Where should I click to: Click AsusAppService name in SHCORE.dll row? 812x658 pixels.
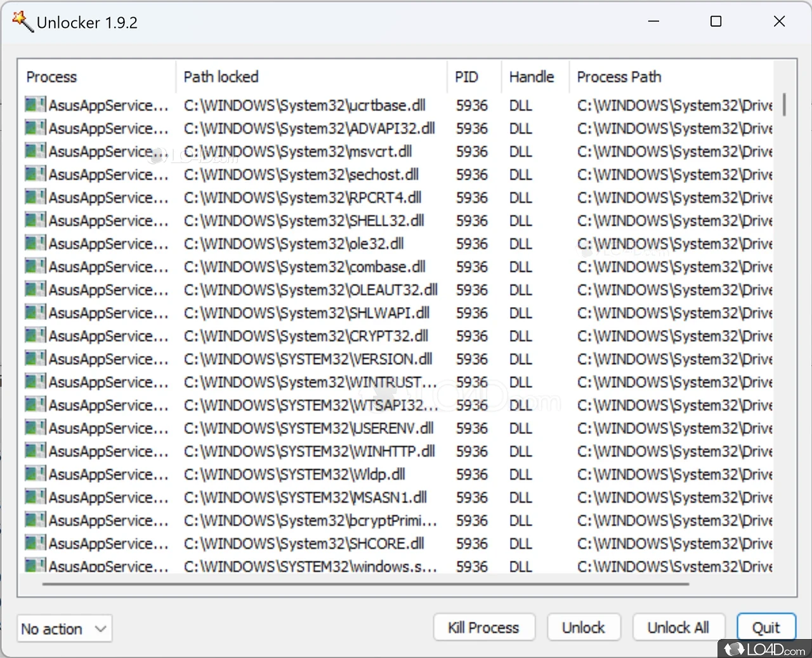(108, 543)
